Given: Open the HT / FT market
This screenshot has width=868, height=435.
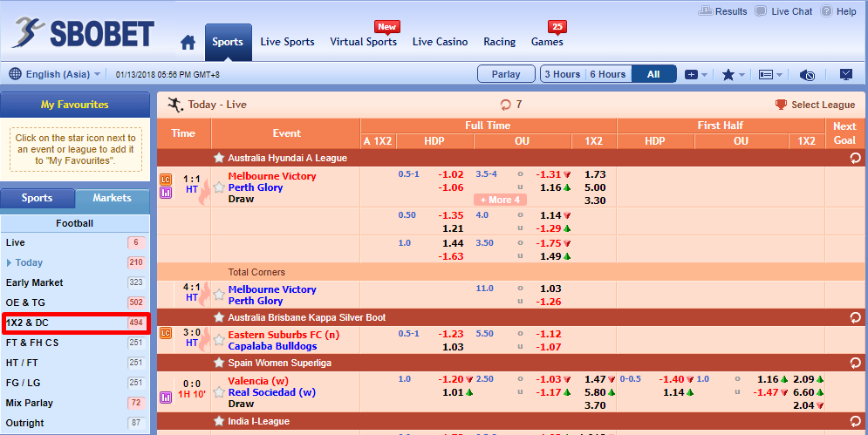Looking at the screenshot, I should [x=75, y=363].
